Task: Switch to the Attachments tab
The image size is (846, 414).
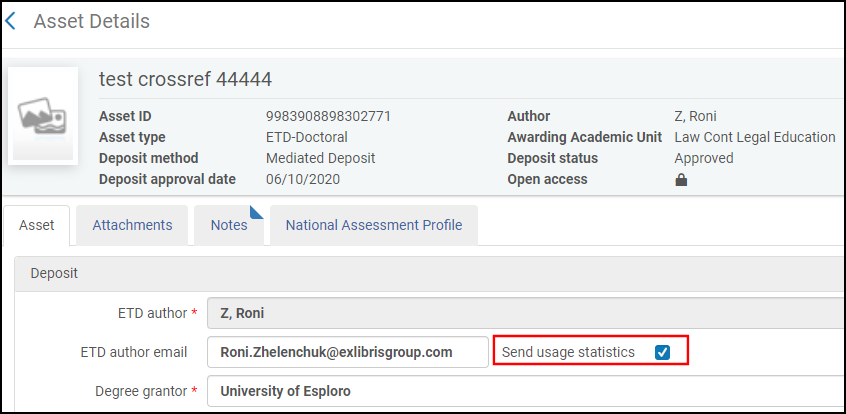Action: (x=132, y=225)
